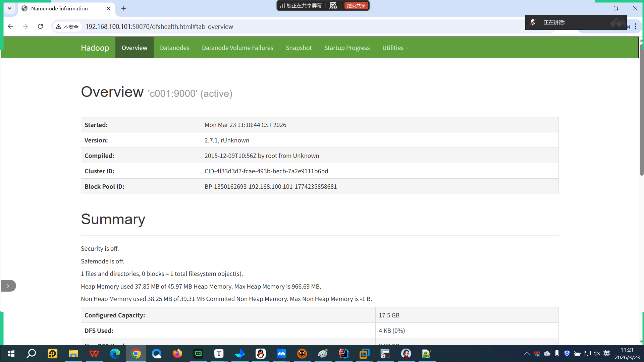
Task: Toggle the system volume mute icon
Action: (597, 354)
